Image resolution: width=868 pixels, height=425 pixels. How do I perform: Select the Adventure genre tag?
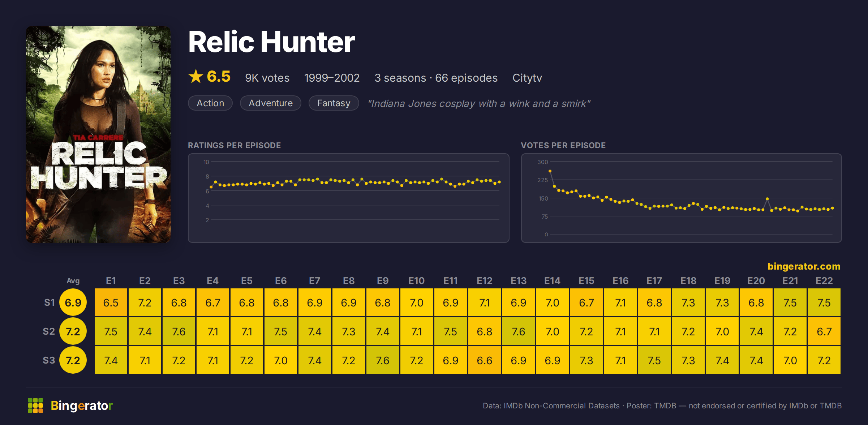(x=271, y=103)
